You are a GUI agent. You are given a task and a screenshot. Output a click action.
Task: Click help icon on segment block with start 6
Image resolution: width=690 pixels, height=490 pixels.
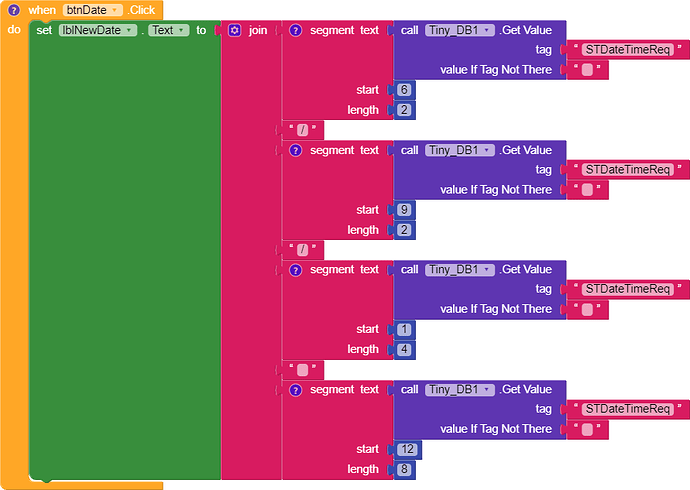coord(296,30)
